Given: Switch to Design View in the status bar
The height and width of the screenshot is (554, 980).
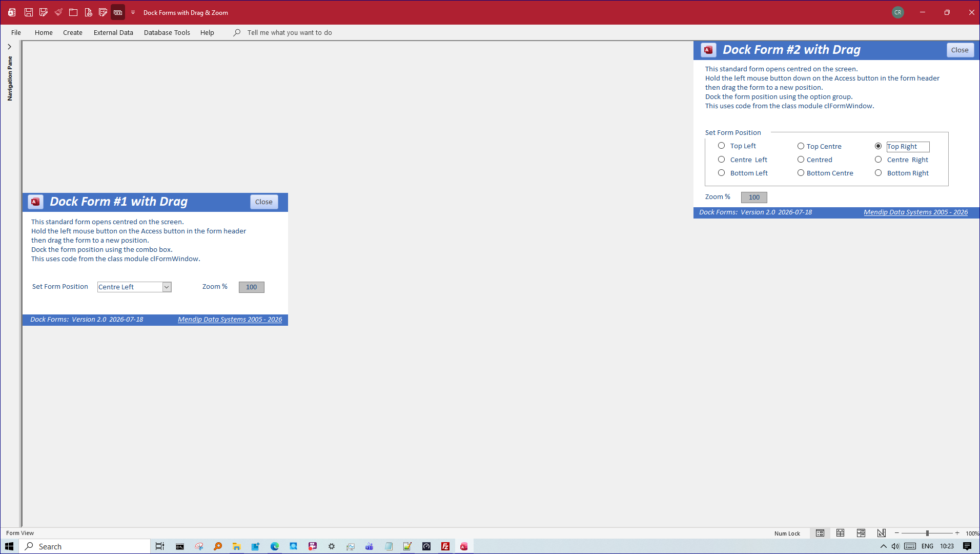Looking at the screenshot, I should pyautogui.click(x=882, y=533).
